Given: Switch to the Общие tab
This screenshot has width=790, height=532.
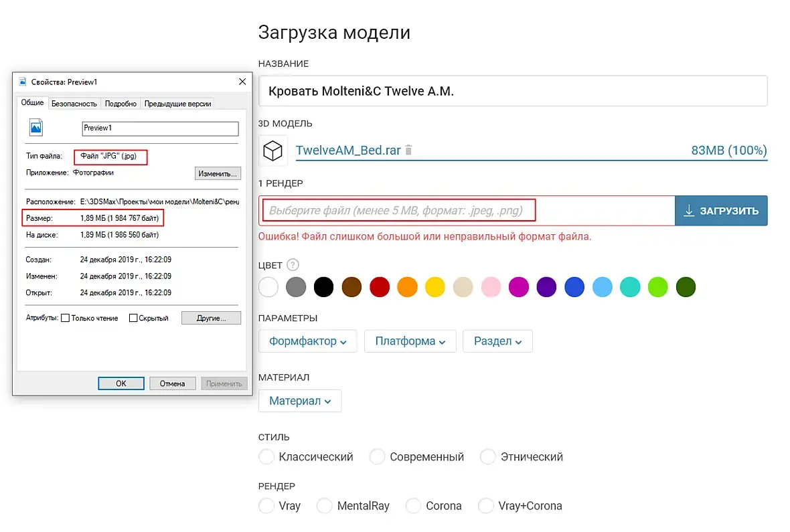Looking at the screenshot, I should coord(32,103).
